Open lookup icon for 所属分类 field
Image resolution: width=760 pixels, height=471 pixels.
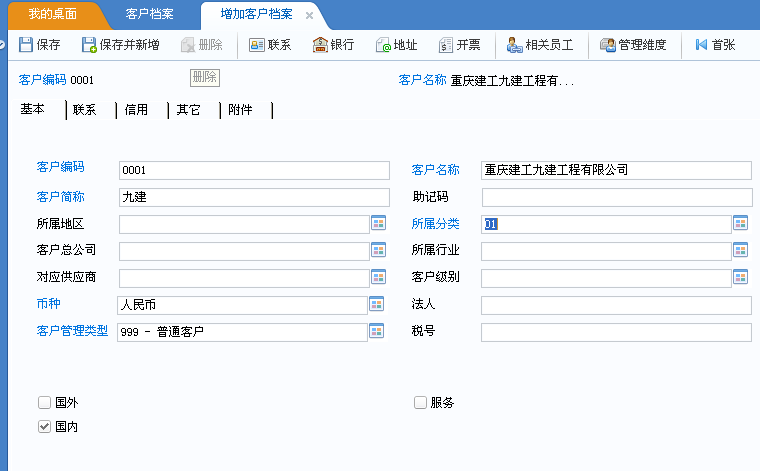tap(741, 223)
